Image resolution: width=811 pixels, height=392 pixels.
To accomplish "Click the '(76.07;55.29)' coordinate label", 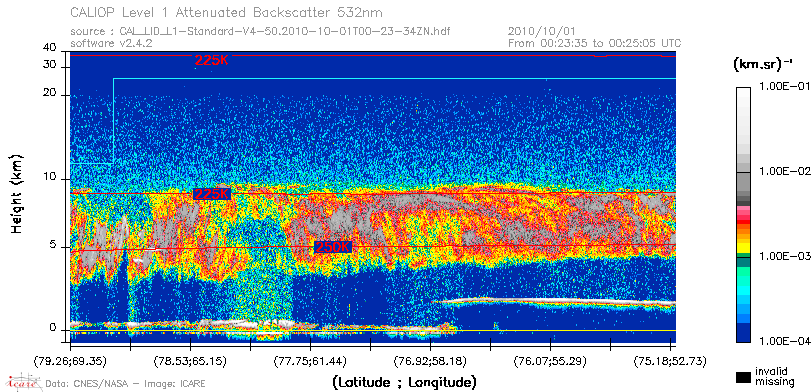I will pos(550,360).
